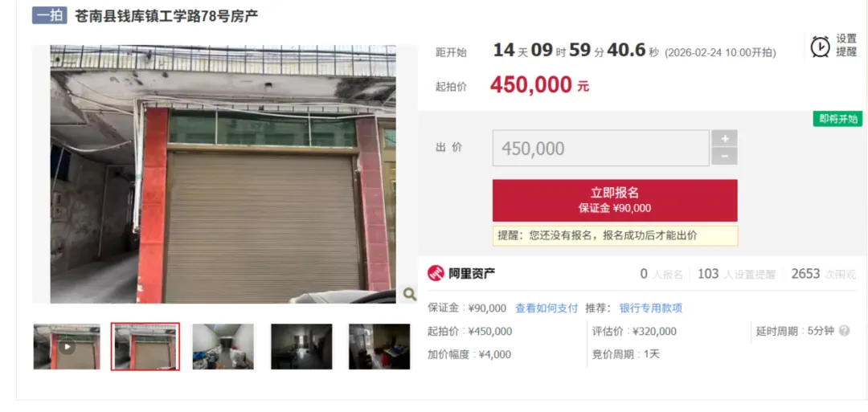
Task: Click the property title 苍南县钱库镇工学路78号房产
Action: [x=166, y=16]
